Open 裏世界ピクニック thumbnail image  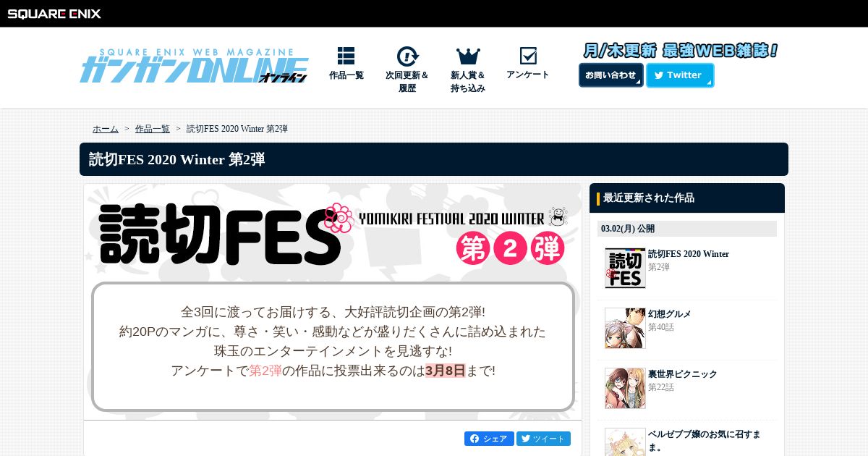(x=625, y=388)
